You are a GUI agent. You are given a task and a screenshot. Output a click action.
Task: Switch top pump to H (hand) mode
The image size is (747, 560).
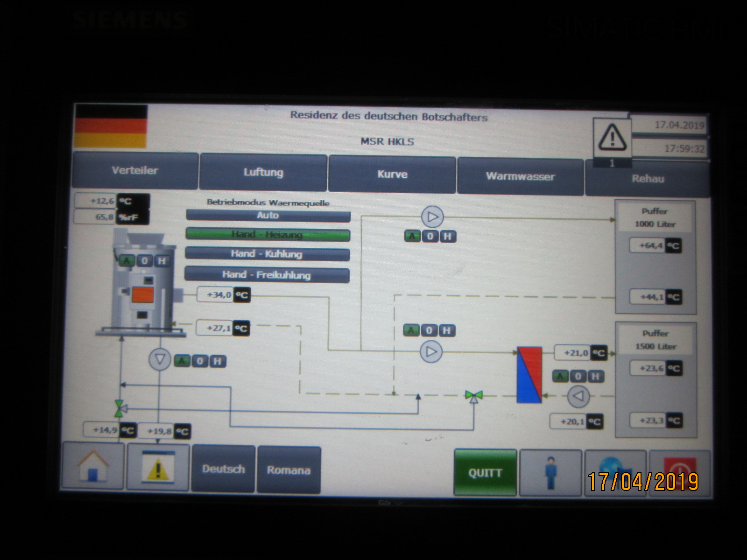click(447, 236)
